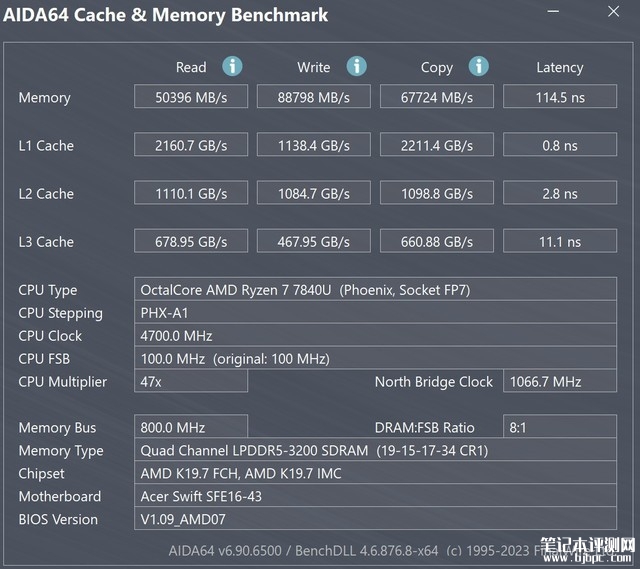Click the Copy info icon
This screenshot has height=569, width=640.
click(478, 66)
